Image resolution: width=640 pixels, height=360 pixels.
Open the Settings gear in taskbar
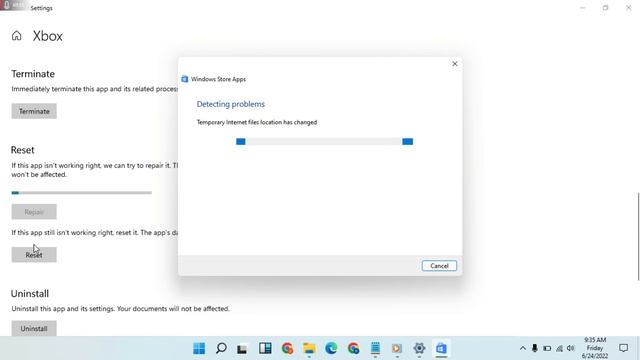click(x=419, y=348)
